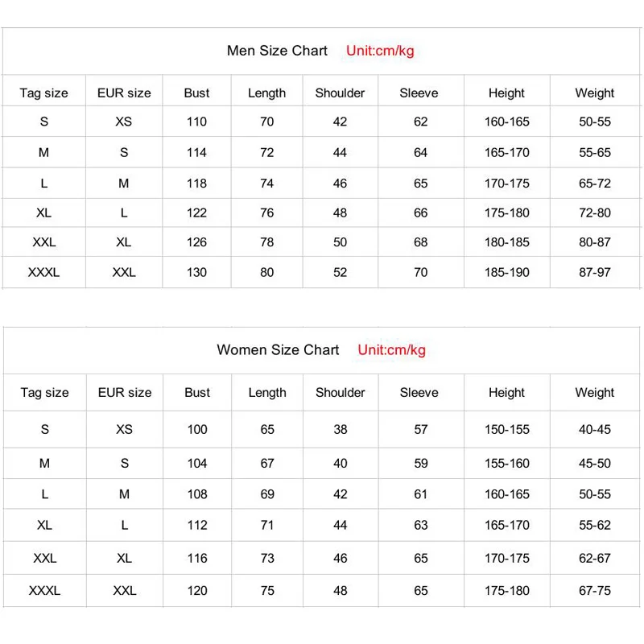Click women's weight cell 62-67
Screen dimensions: 644x644
pos(594,558)
